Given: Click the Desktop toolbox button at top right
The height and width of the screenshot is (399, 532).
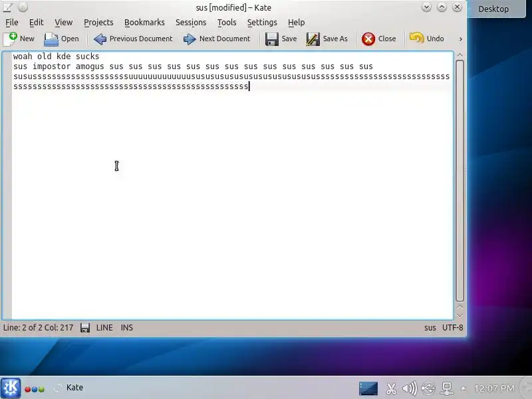Looking at the screenshot, I should [x=493, y=9].
